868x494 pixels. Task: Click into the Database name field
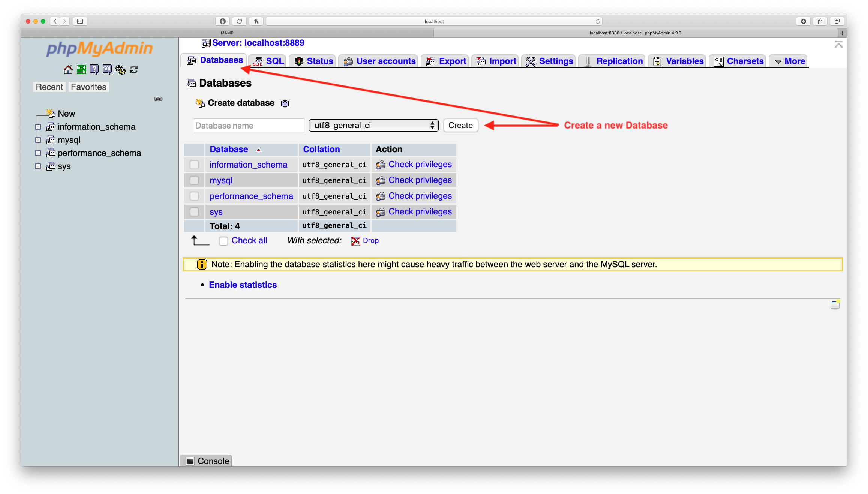[x=249, y=126]
